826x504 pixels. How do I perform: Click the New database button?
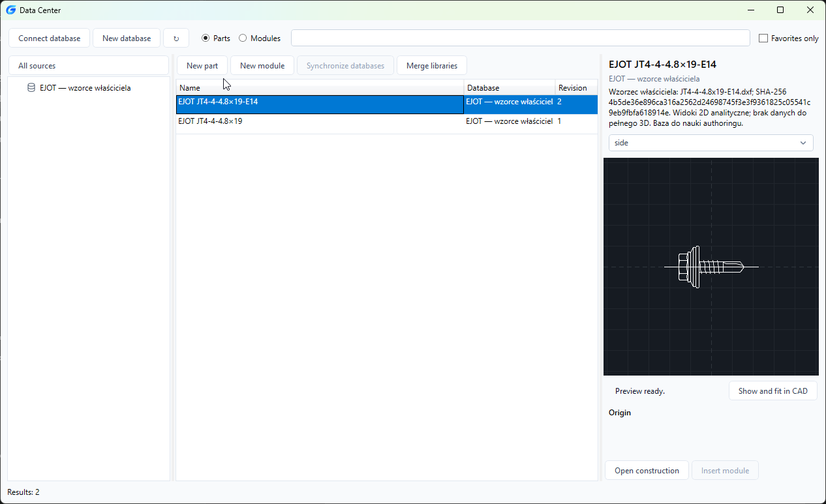click(x=127, y=38)
